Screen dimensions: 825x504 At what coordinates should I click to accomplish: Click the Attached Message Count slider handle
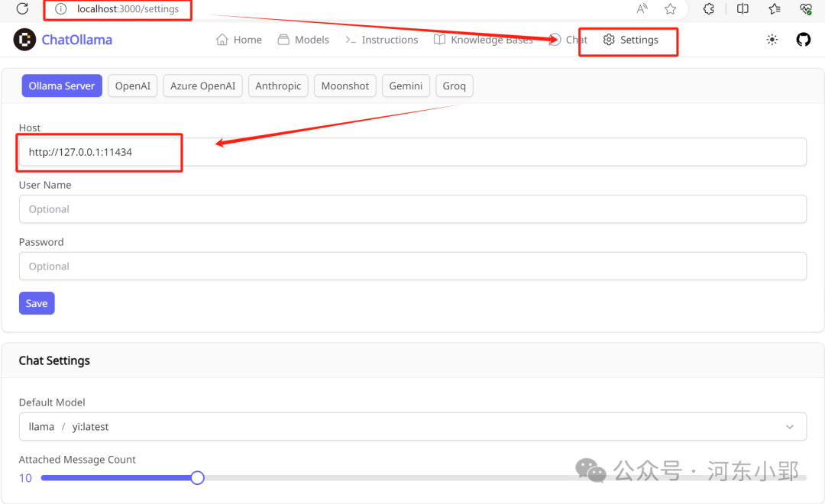197,478
